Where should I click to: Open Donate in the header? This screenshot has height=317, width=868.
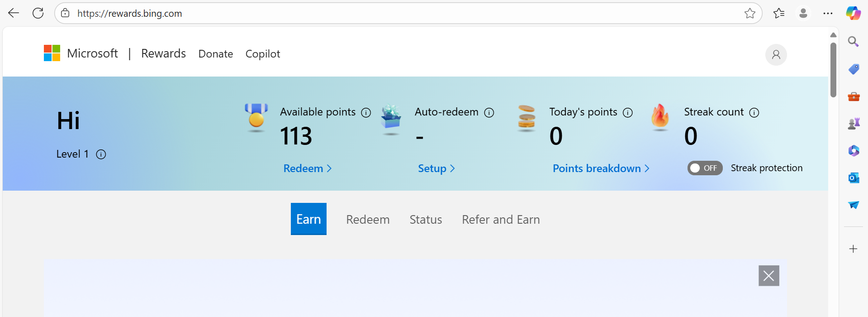pos(216,54)
